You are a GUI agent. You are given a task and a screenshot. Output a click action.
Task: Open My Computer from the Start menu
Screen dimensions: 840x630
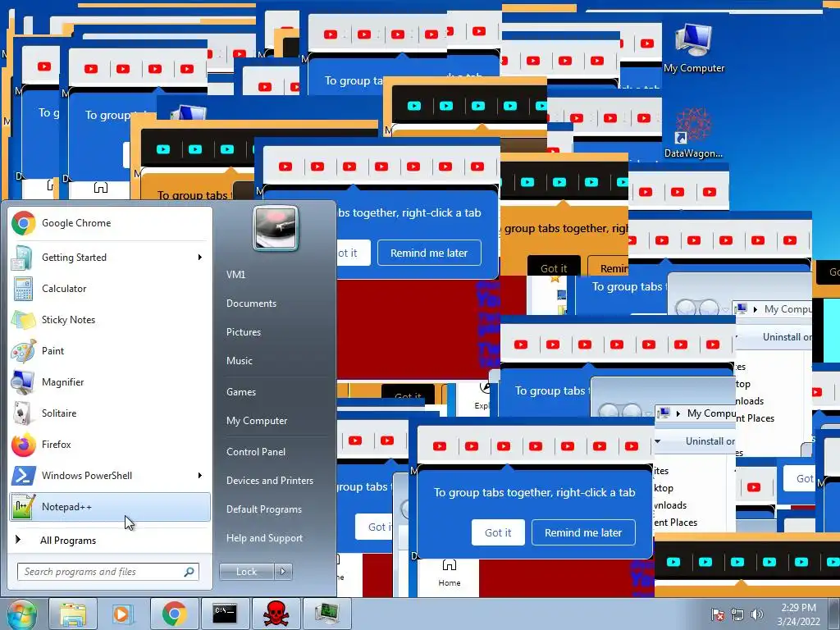pyautogui.click(x=257, y=421)
